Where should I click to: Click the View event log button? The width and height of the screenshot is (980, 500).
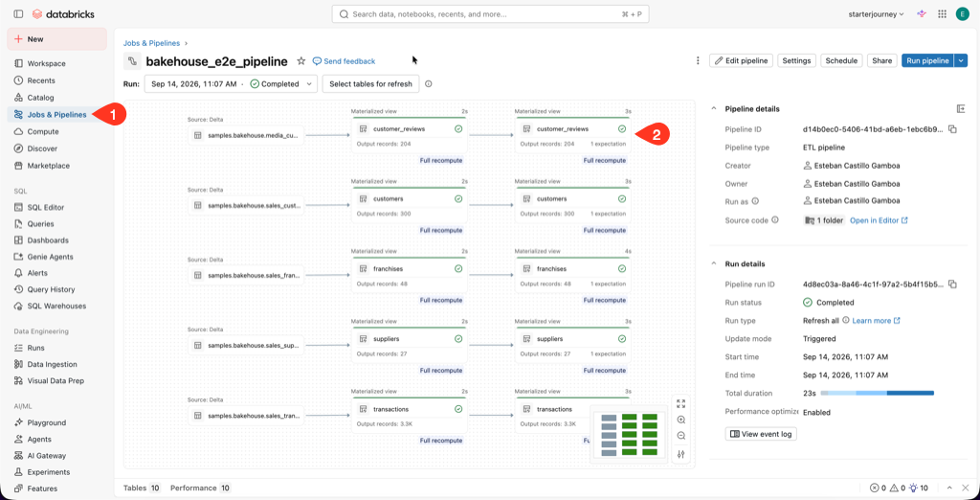[x=761, y=434]
